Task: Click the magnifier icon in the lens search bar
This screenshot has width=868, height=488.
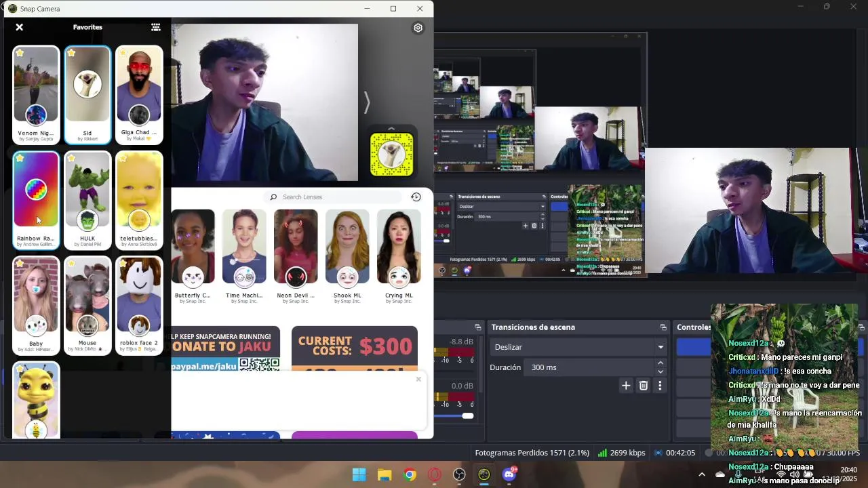Action: tap(273, 197)
